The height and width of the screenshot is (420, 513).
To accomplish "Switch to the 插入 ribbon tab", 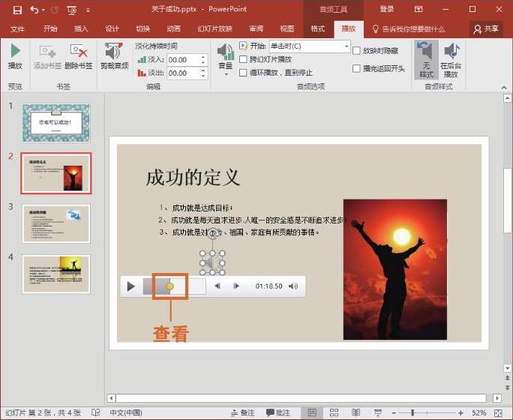I will click(x=81, y=28).
